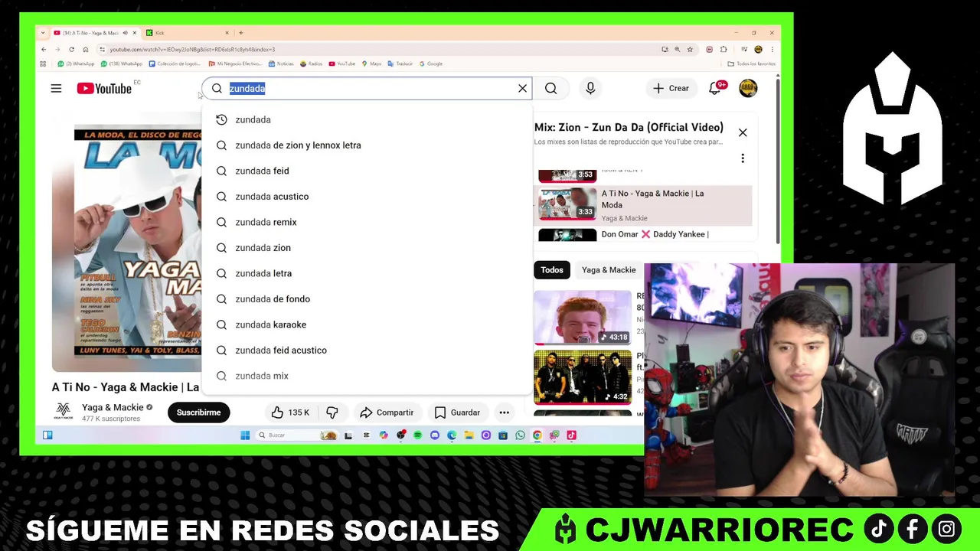This screenshot has width=980, height=551.
Task: Open the Maps bookmark
Action: pyautogui.click(x=371, y=64)
